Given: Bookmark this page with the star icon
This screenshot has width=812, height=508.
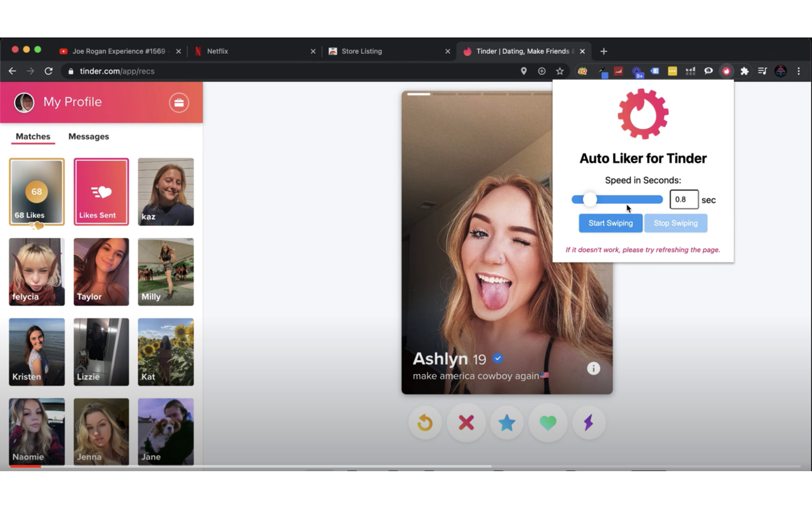Looking at the screenshot, I should click(x=560, y=71).
